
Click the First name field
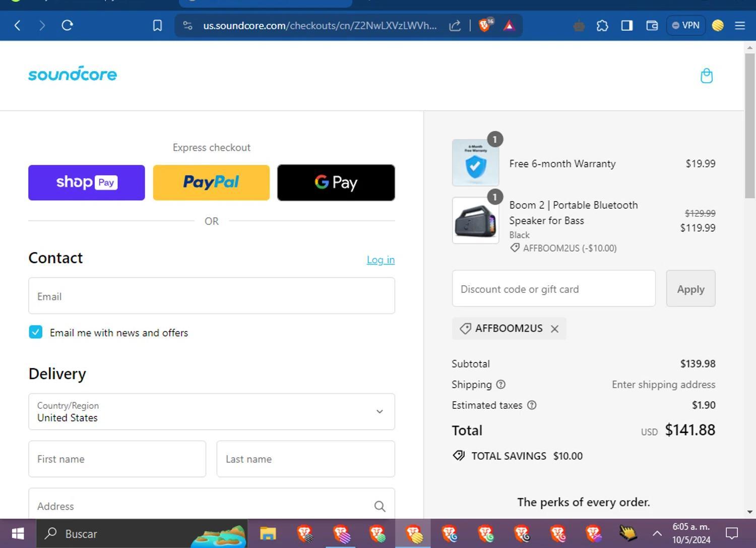[x=117, y=459]
